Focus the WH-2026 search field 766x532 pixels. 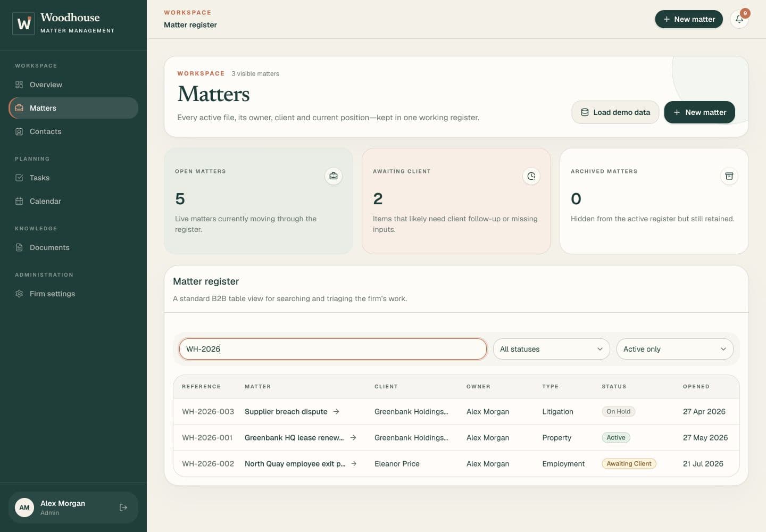click(x=333, y=349)
